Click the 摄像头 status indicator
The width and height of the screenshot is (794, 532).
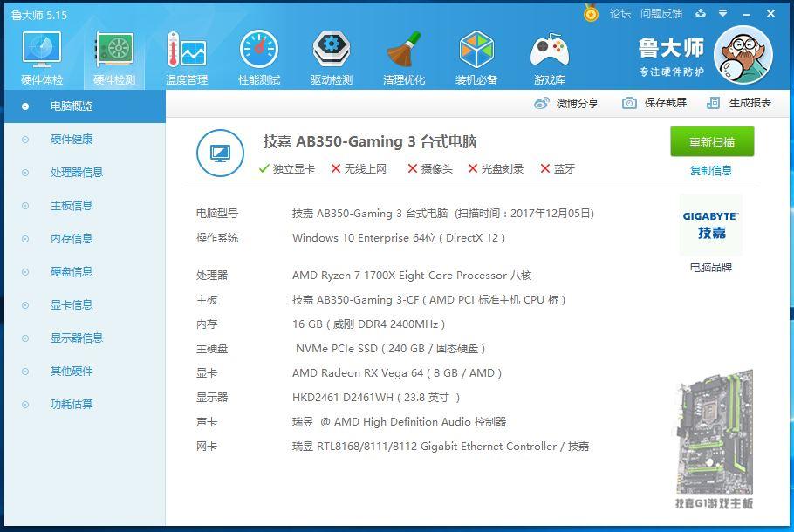(x=430, y=168)
